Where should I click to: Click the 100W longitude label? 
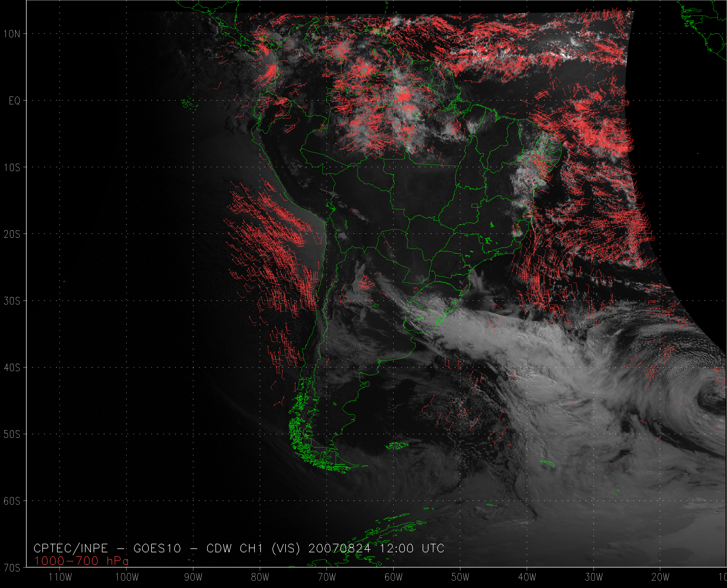tap(127, 577)
